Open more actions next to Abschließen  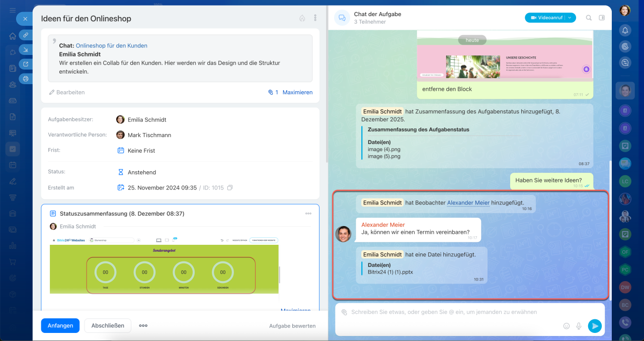tap(143, 326)
